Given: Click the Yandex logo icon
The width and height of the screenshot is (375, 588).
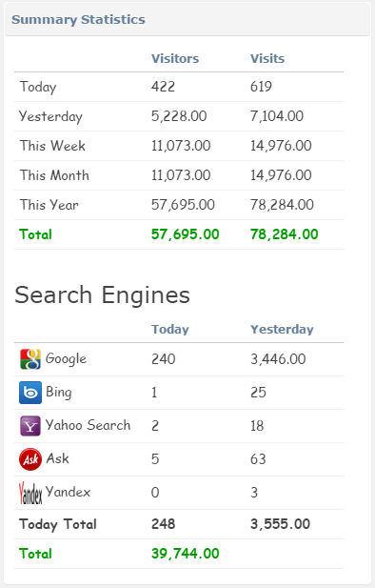Looking at the screenshot, I should coord(30,493).
